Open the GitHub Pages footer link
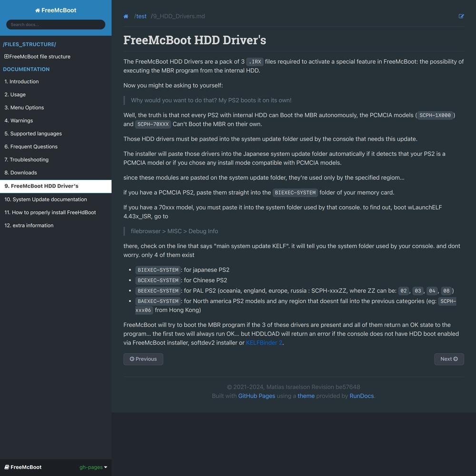This screenshot has height=476, width=476. point(257,396)
